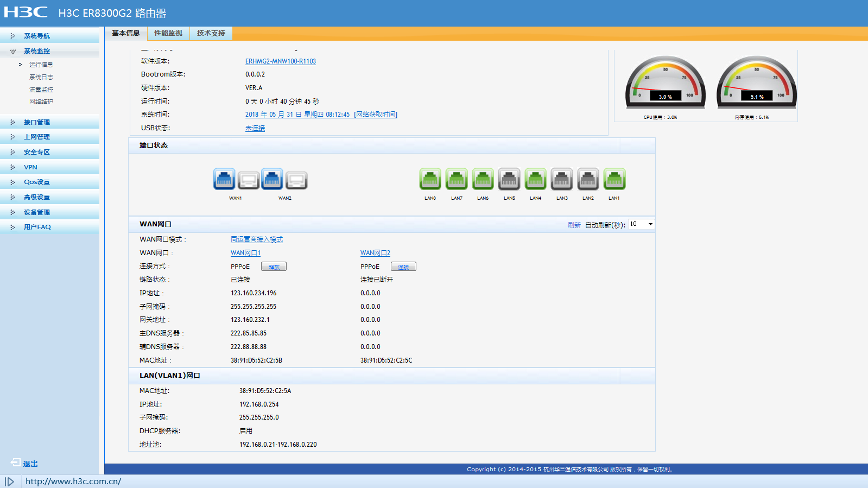Screen dimensions: 868x488
Task: Open 网络维护 under 系统监控
Action: (41, 102)
